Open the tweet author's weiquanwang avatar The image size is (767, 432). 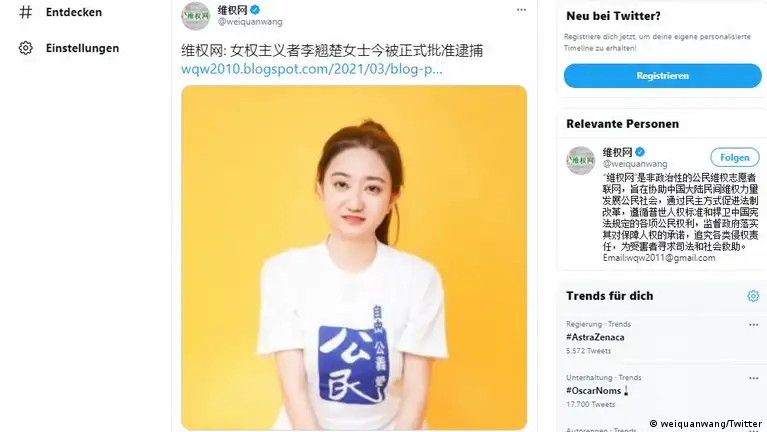tap(196, 16)
